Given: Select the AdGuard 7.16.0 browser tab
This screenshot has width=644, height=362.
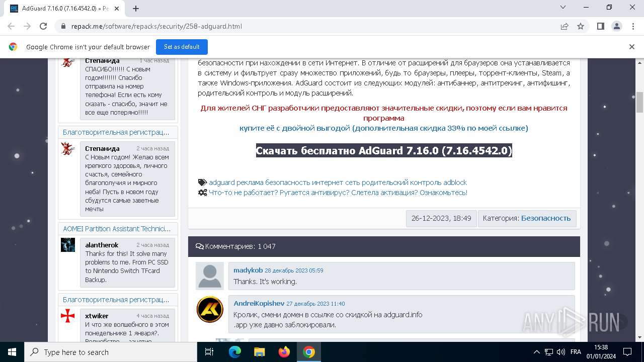Looking at the screenshot, I should coord(65,9).
